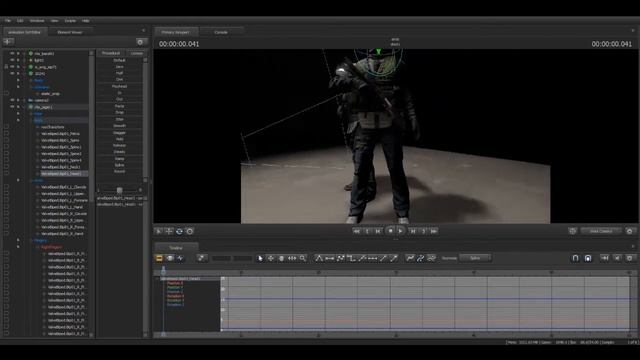
Task: Click the camera selection icon left of work camera
Action: 573,231
